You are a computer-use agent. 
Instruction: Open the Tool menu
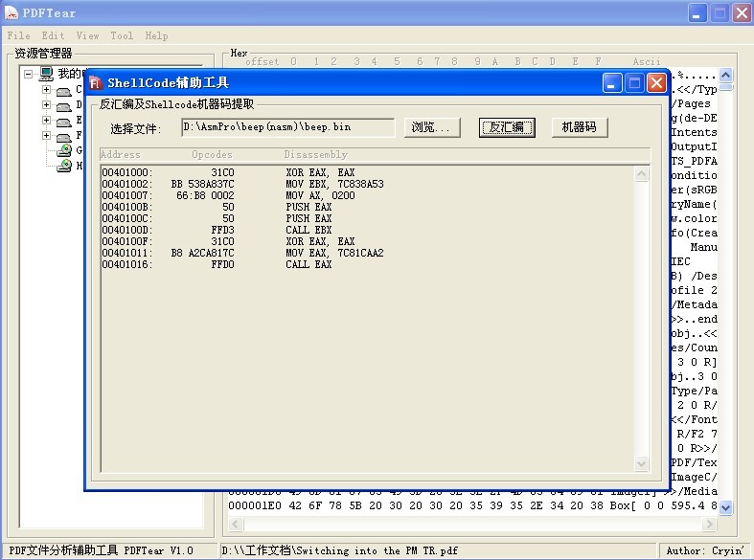pos(122,35)
